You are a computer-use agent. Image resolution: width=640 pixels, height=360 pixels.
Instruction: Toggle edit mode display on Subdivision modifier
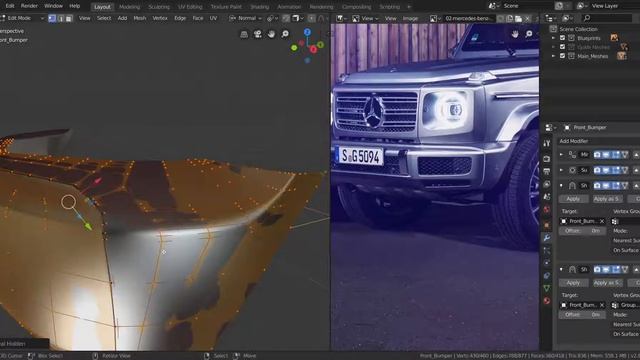click(616, 170)
